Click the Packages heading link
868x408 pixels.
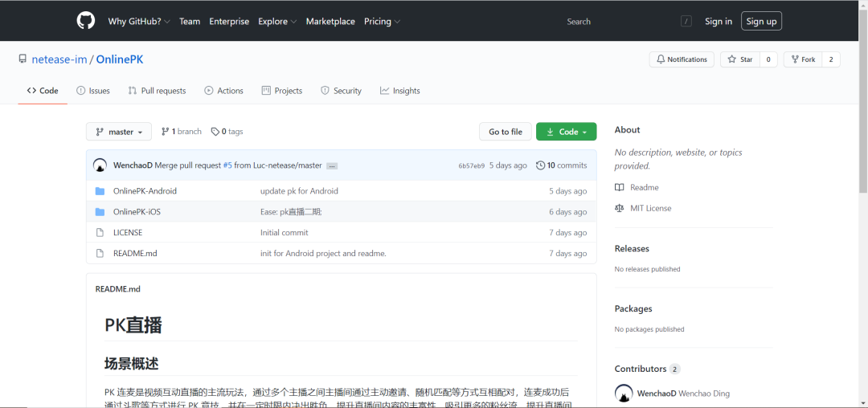coord(634,308)
